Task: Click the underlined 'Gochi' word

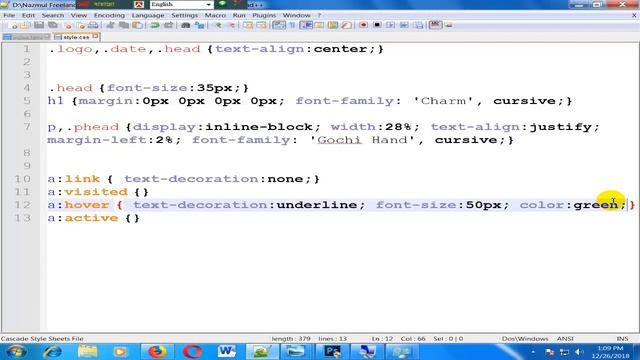Action: coord(339,140)
